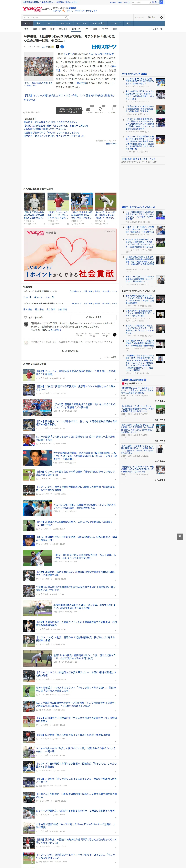Viewport: 186px width, 868px height.
Task: Toggle the コメント非表示 checkbox
Action: coord(102,357)
